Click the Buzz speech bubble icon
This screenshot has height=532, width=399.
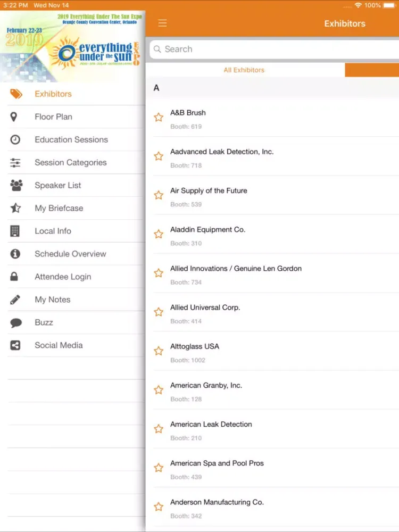point(16,323)
